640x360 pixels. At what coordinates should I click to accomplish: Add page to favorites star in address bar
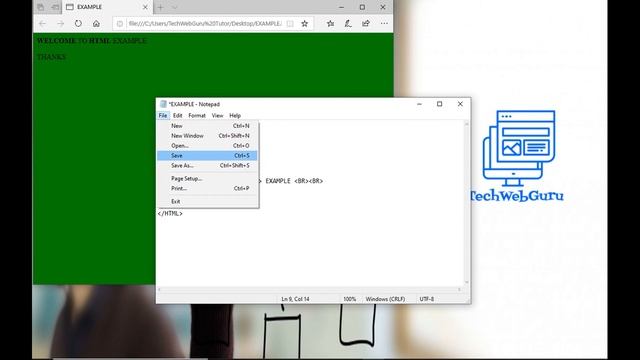[x=304, y=24]
